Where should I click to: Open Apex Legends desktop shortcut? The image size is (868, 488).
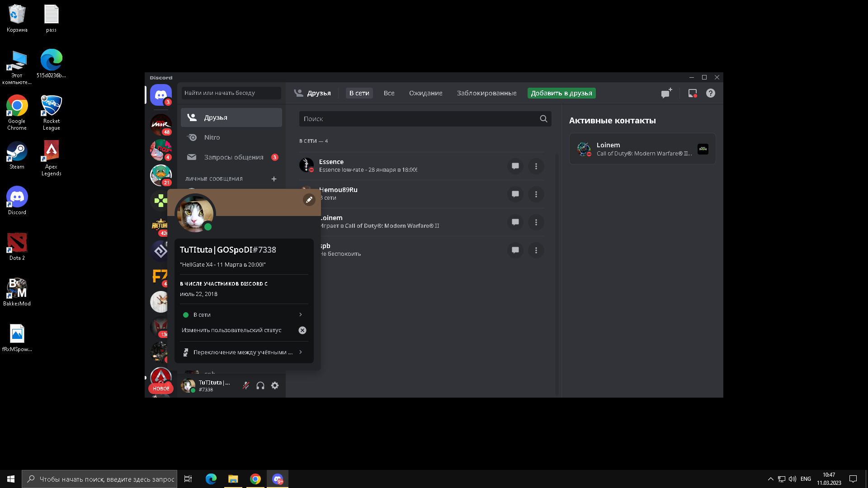click(52, 158)
